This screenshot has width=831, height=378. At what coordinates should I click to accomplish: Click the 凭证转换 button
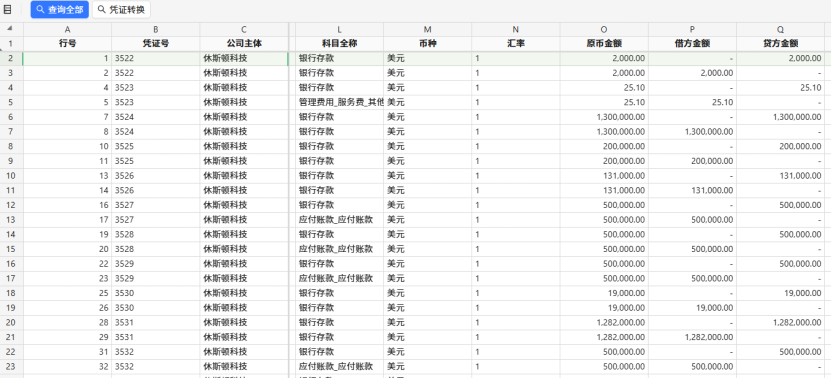pyautogui.click(x=121, y=10)
